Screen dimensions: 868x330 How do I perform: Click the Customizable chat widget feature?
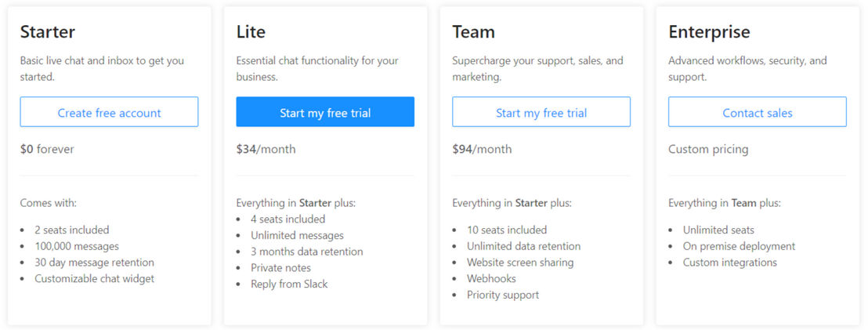pos(94,278)
